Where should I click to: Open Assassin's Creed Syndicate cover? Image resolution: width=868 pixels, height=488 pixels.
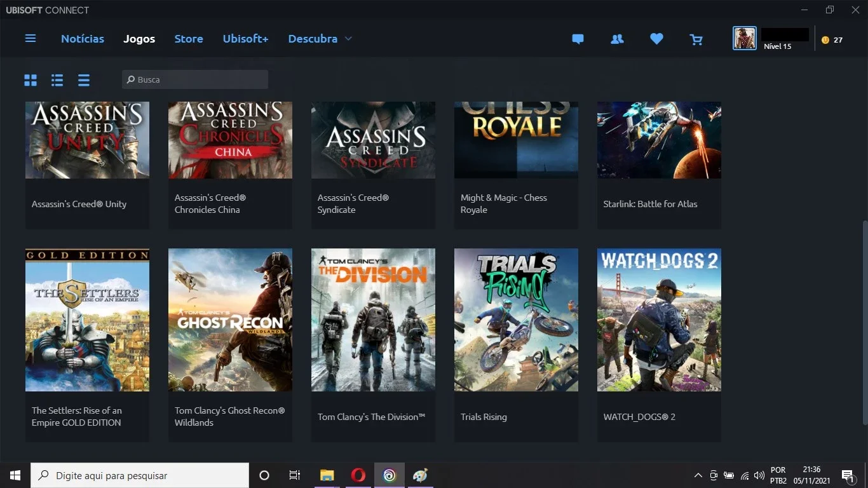coord(373,140)
